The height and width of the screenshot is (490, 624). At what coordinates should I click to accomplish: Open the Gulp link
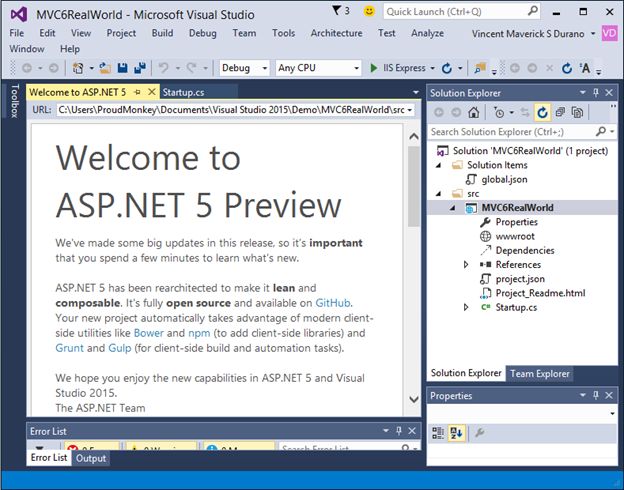[x=120, y=348]
